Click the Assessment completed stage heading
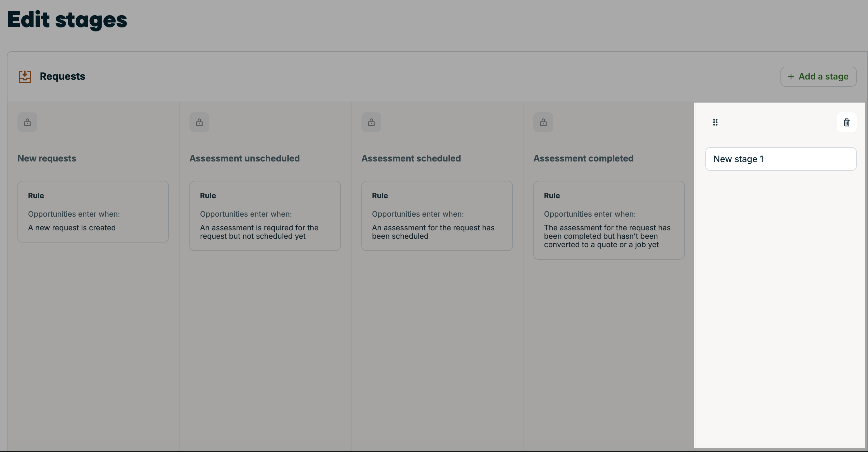868x452 pixels. click(583, 158)
